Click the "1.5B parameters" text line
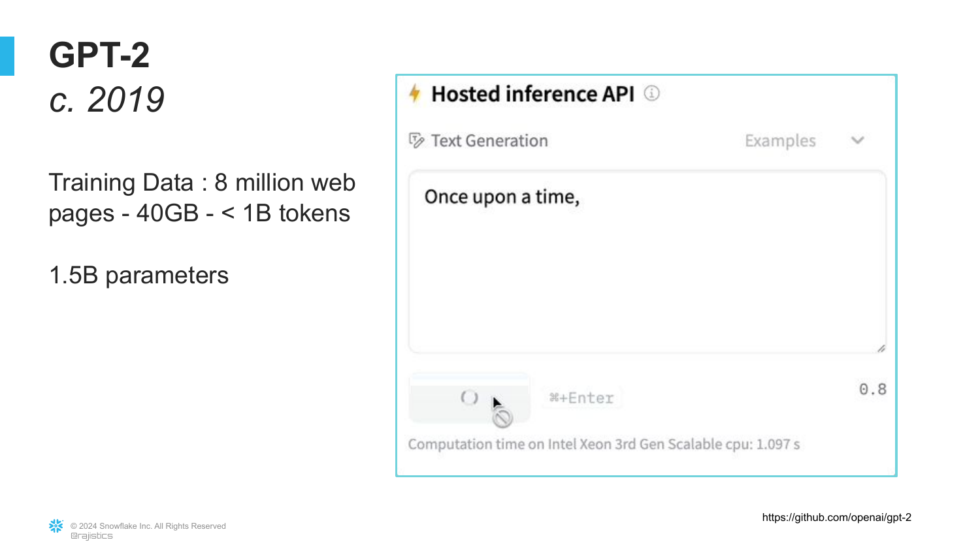The width and height of the screenshot is (980, 551). point(139,275)
